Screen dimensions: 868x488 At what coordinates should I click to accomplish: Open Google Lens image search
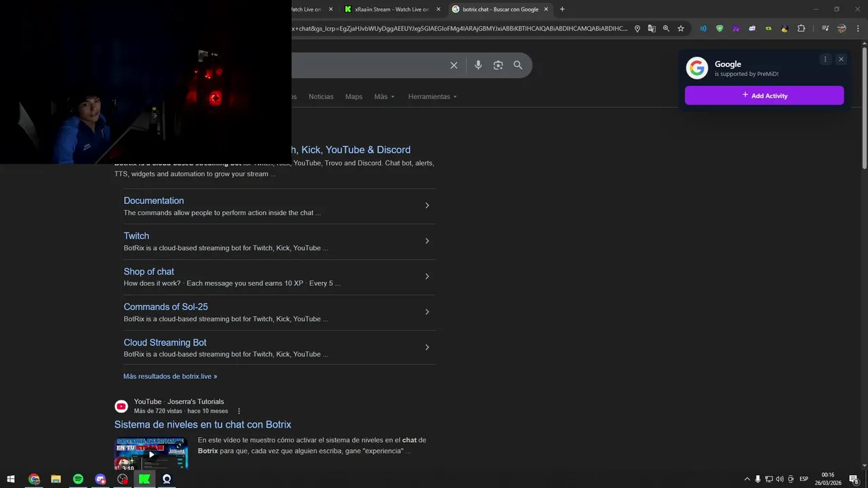[x=498, y=65]
